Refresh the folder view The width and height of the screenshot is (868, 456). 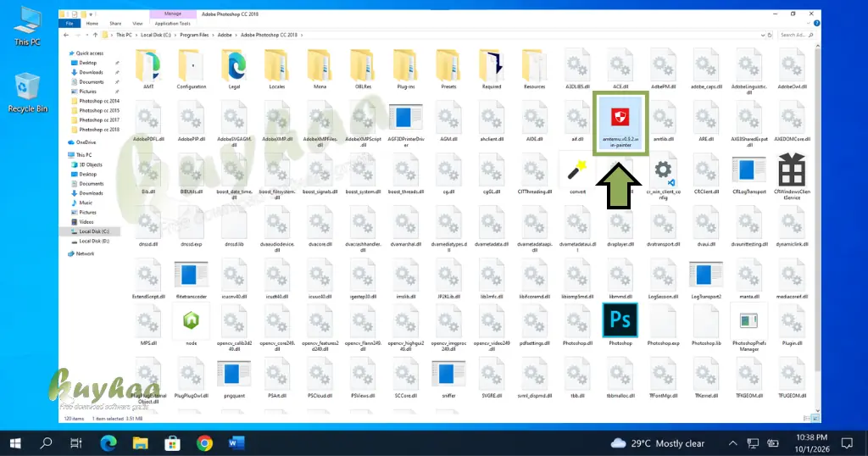[770, 35]
